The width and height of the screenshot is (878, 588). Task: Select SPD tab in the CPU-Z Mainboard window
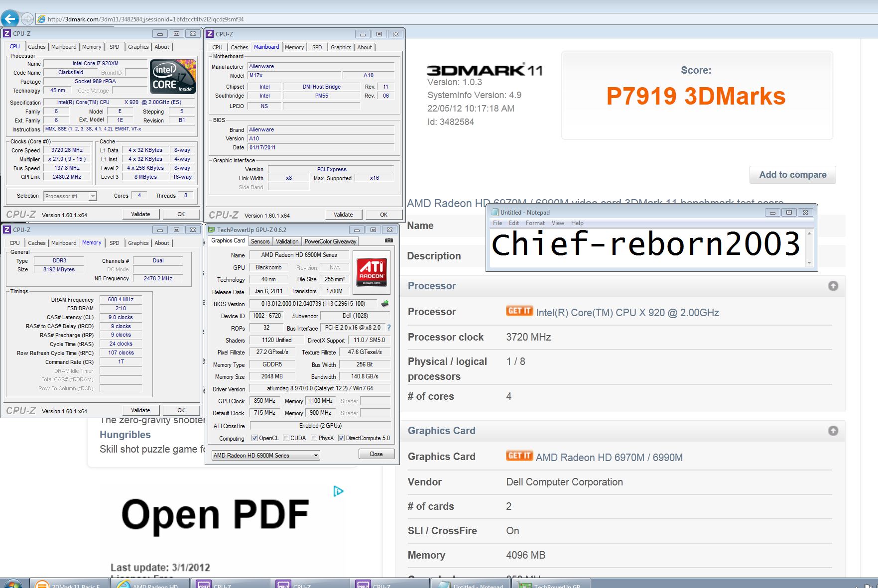point(317,47)
